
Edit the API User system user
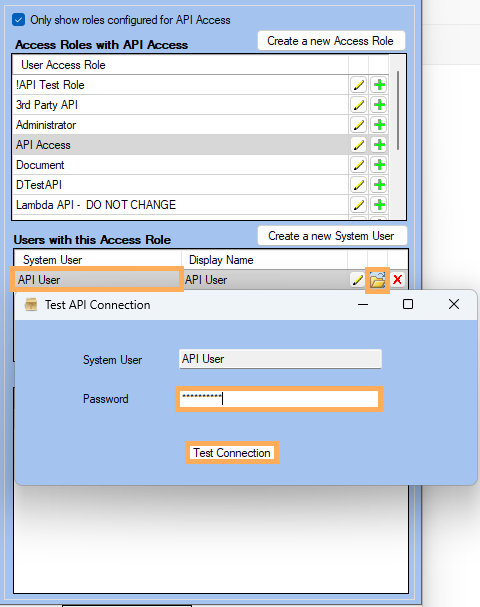(357, 279)
